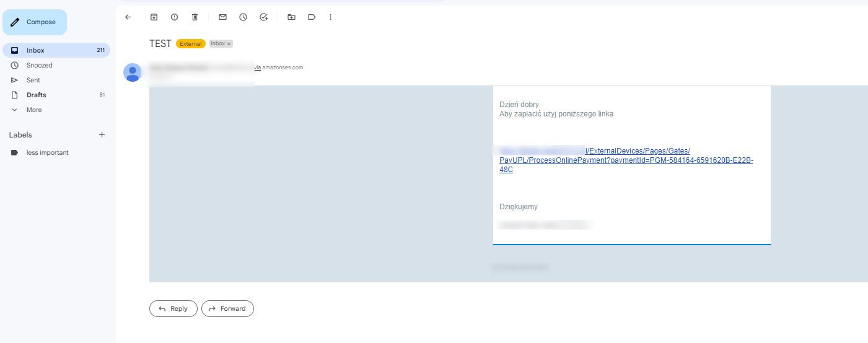Open the three-dot More options menu

coord(330,17)
